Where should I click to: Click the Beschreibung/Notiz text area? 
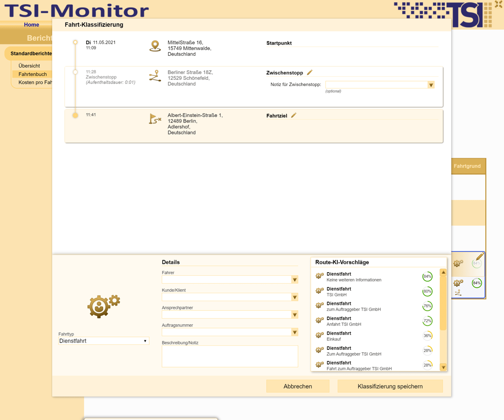230,356
